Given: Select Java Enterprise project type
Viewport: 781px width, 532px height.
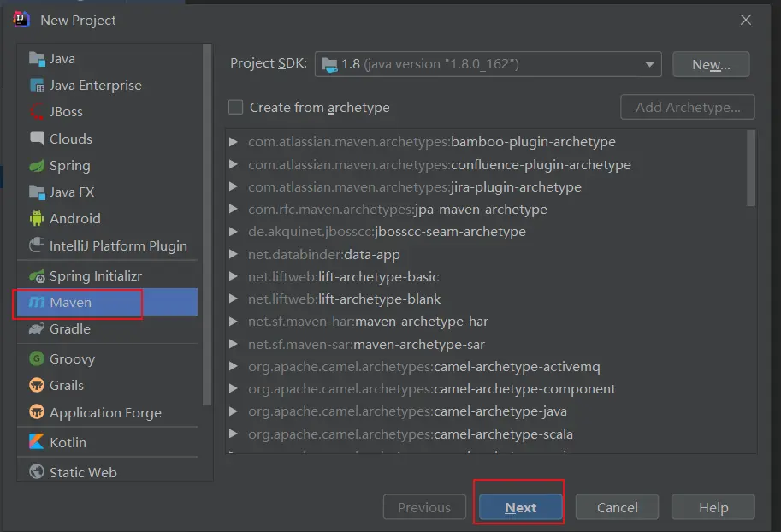Looking at the screenshot, I should (x=95, y=86).
